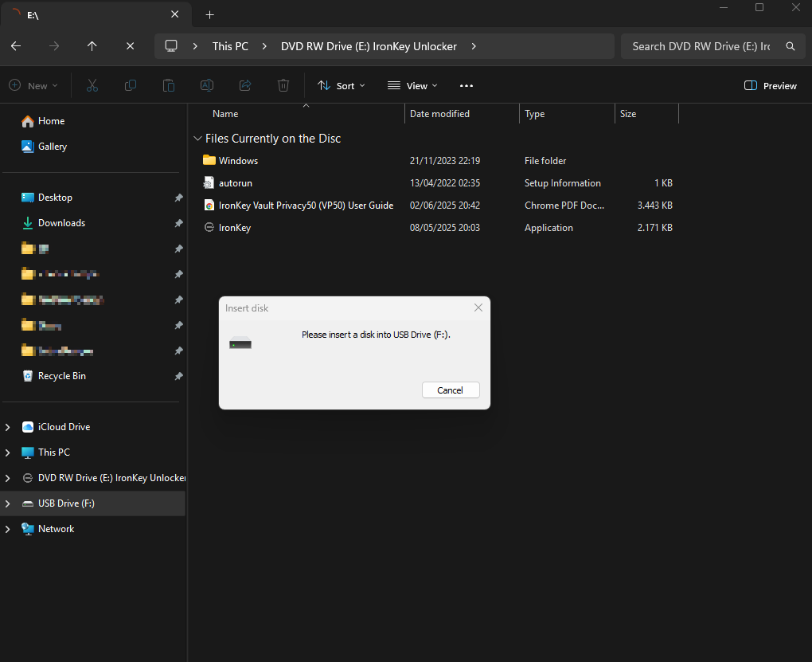Open the See more ellipsis menu
Image resolution: width=812 pixels, height=662 pixels.
click(467, 85)
